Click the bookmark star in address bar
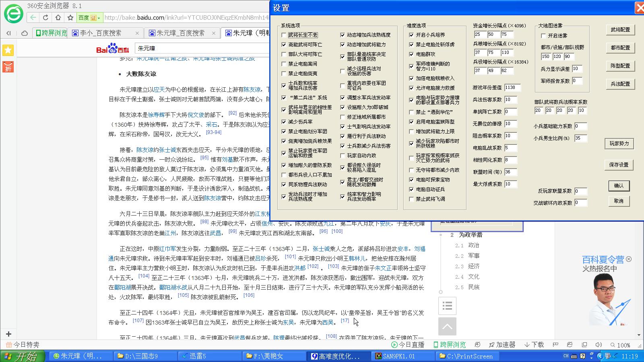644x362 pixels. [x=70, y=18]
